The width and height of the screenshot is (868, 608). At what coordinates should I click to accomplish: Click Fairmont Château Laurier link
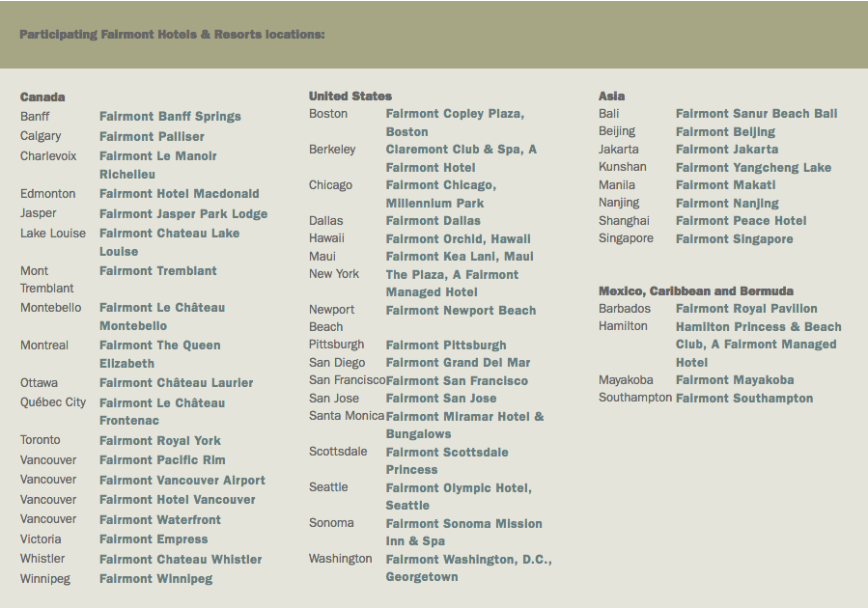click(x=176, y=383)
